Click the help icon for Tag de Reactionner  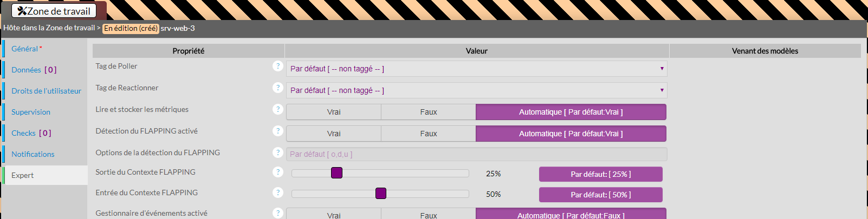tap(278, 88)
